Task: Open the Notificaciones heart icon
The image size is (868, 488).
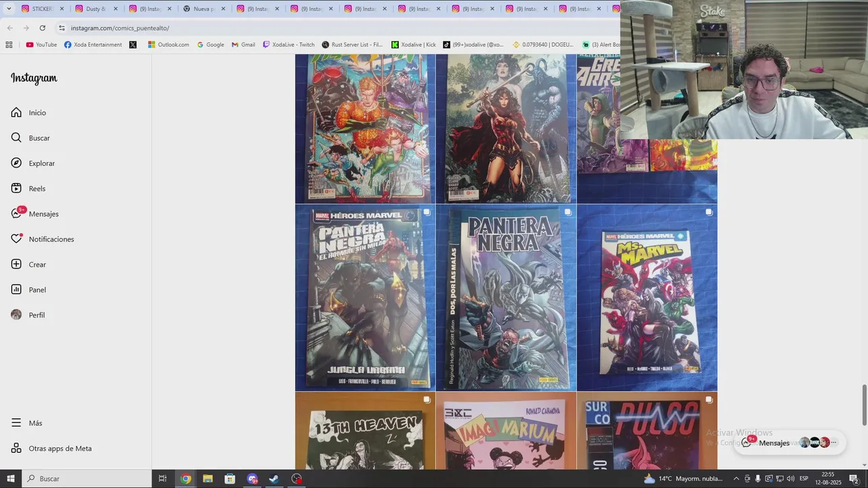Action: click(x=16, y=239)
